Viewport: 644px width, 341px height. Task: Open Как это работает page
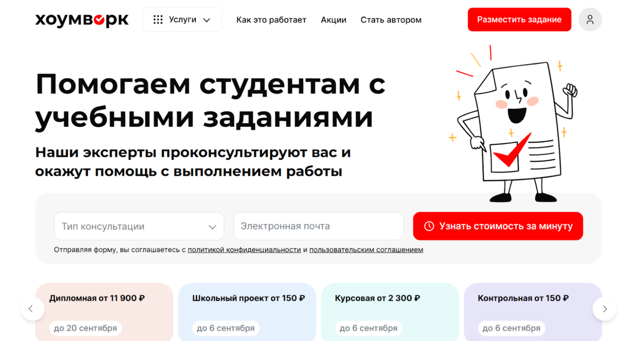coord(271,20)
